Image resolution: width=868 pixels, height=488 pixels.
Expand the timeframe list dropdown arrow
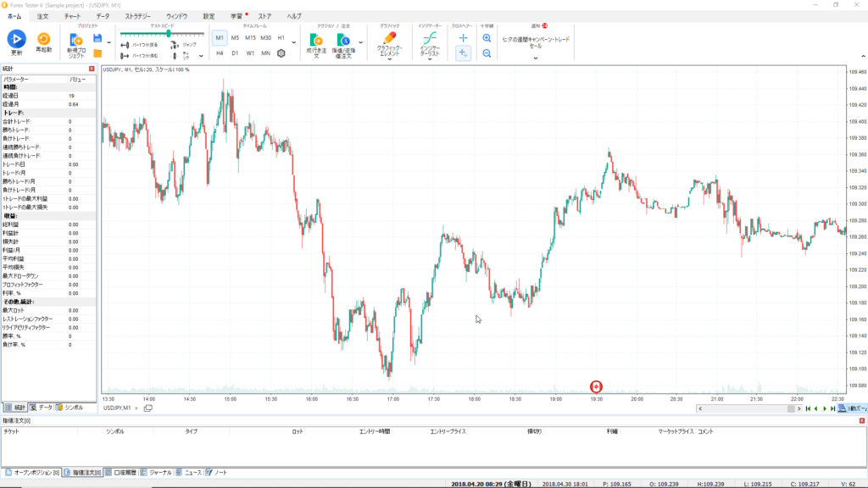(x=294, y=42)
